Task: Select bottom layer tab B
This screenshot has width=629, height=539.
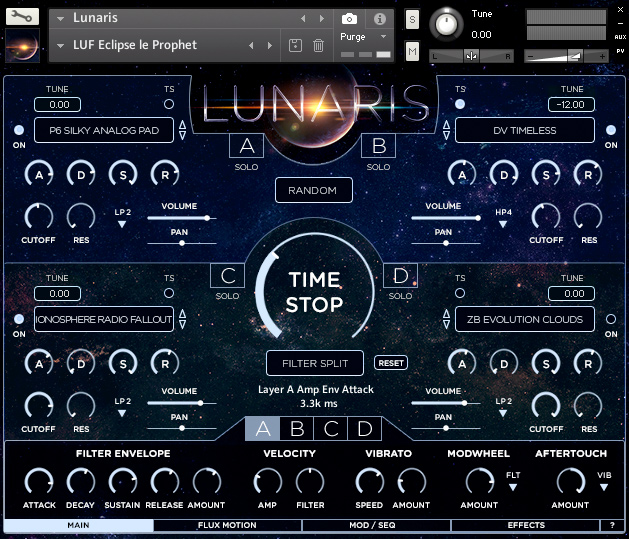Action: pos(297,429)
